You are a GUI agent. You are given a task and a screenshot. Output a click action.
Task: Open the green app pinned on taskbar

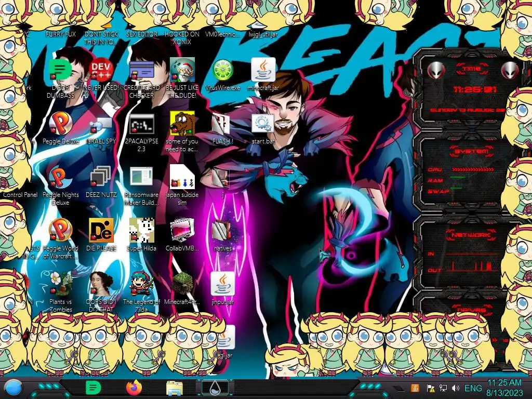tap(93, 388)
